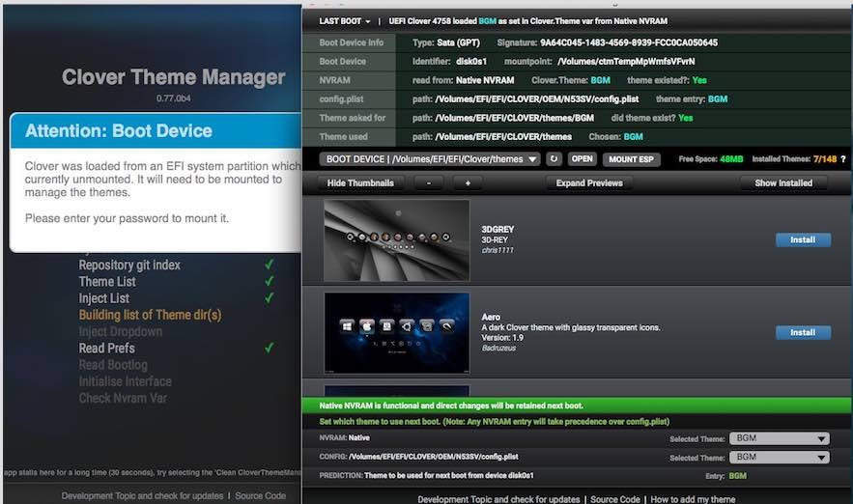The image size is (853, 504).
Task: Click the Aero theme title
Action: pos(491,317)
